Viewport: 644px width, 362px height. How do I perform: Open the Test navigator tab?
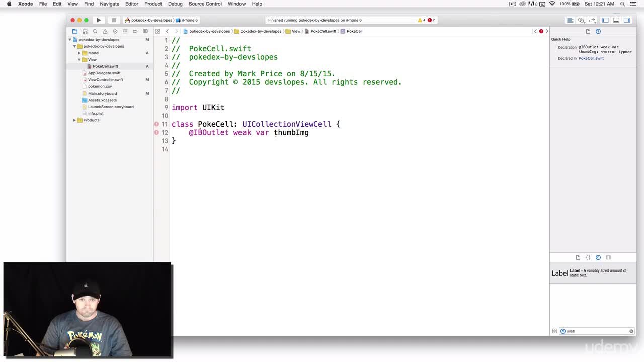point(115,31)
